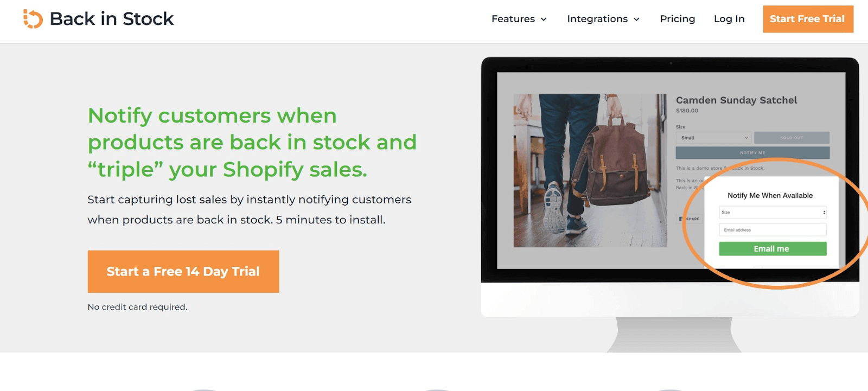Viewport: 868px width, 391px height.
Task: Open the Small size dropdown in demo
Action: [x=713, y=138]
